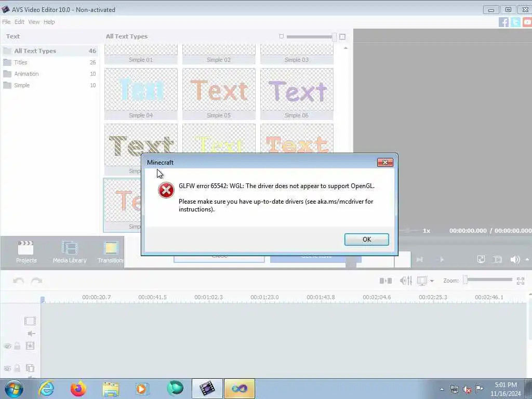532x399 pixels.
Task: Select the Titles folder
Action: 49,62
